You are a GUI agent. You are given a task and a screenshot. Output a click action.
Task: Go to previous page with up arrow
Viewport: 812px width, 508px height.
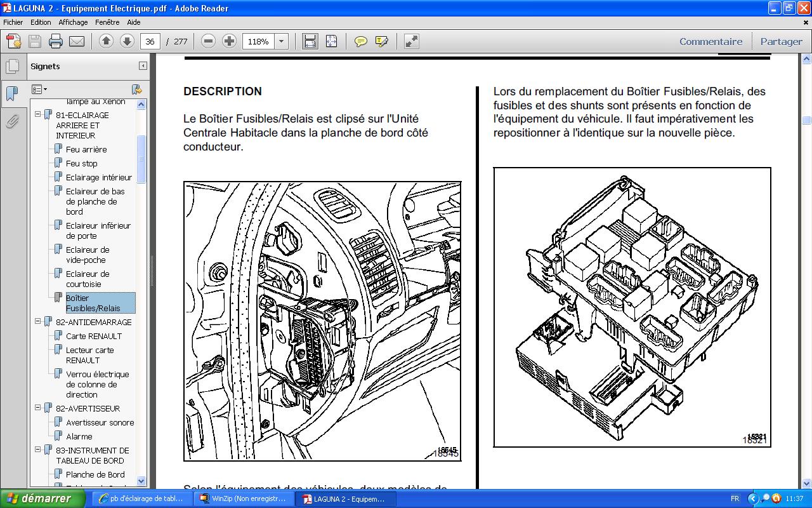107,41
